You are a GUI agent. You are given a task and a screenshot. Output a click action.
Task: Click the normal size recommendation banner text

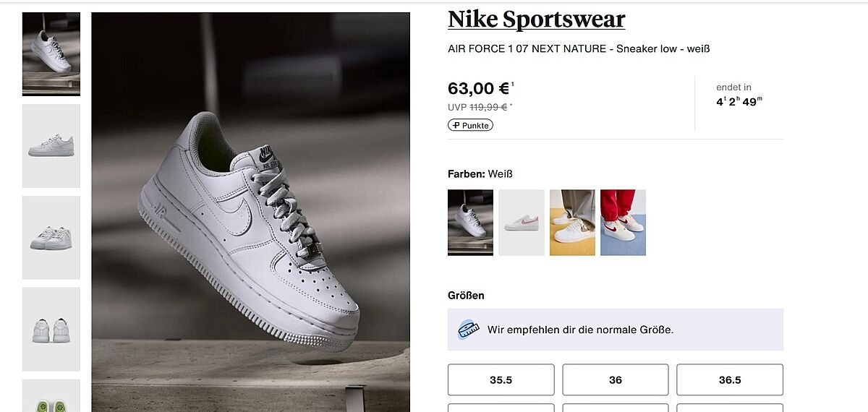(580, 330)
